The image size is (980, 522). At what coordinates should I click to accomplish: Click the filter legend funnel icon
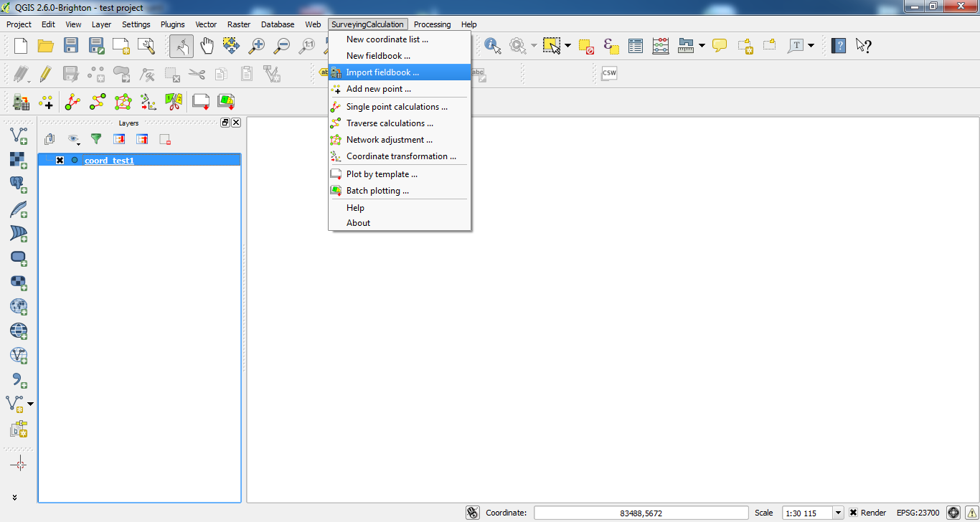click(95, 139)
